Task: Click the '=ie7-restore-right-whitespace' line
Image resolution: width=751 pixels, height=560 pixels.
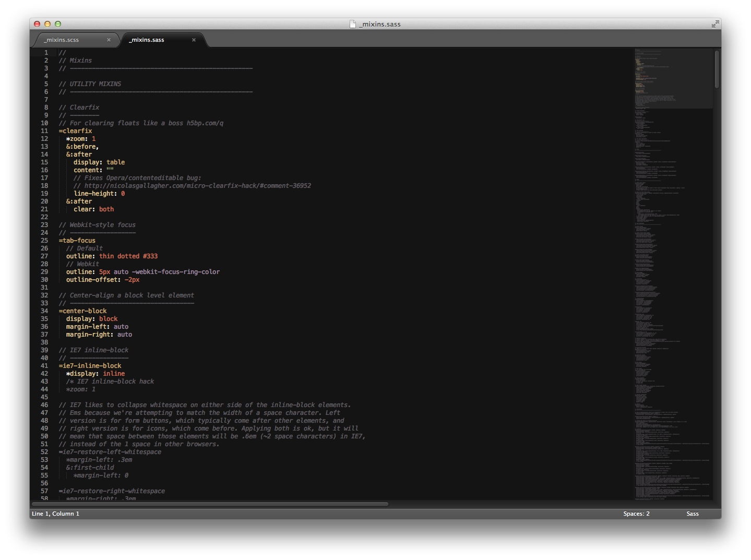Action: 112,491
